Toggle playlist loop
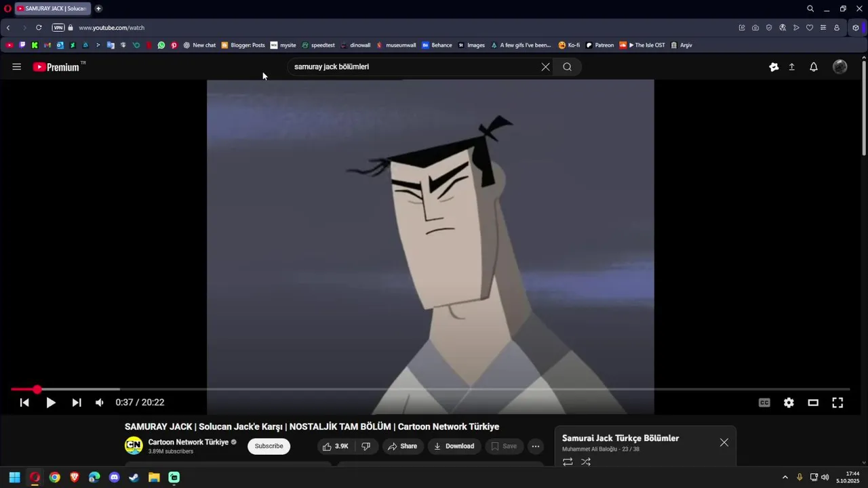868x488 pixels. 568,462
